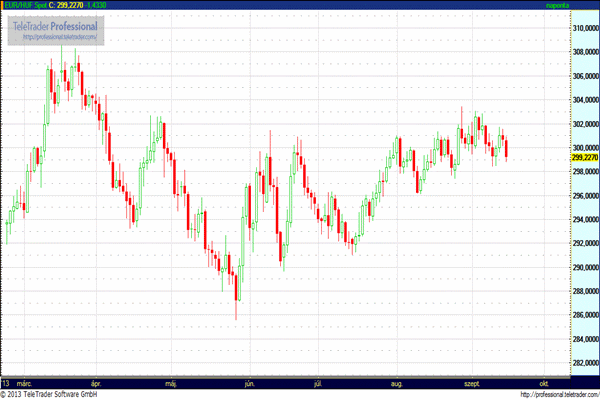Click the 'jún.' month on time axis
This screenshot has height=400, width=600.
pyautogui.click(x=249, y=383)
